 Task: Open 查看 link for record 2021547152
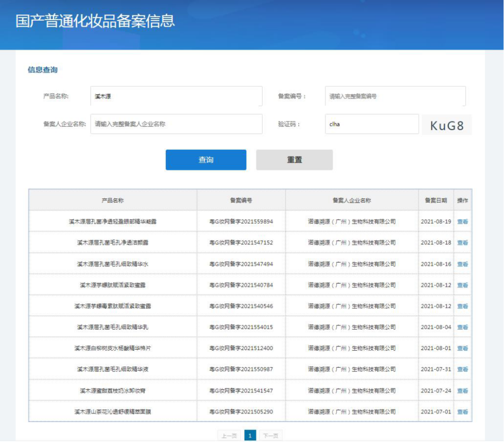coord(462,243)
